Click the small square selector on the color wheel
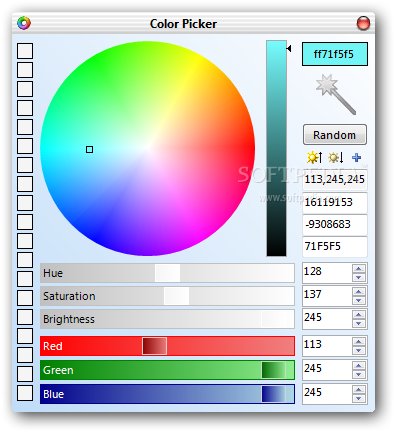Image resolution: width=395 pixels, height=432 pixels. (89, 149)
